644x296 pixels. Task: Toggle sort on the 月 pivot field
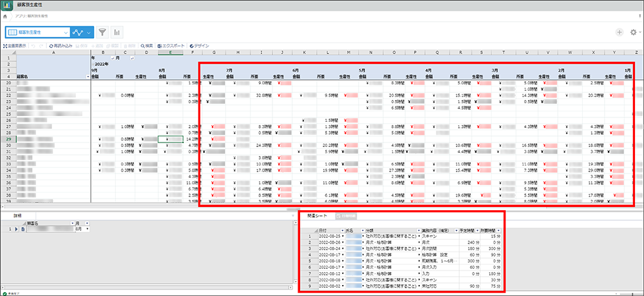tap(132, 59)
